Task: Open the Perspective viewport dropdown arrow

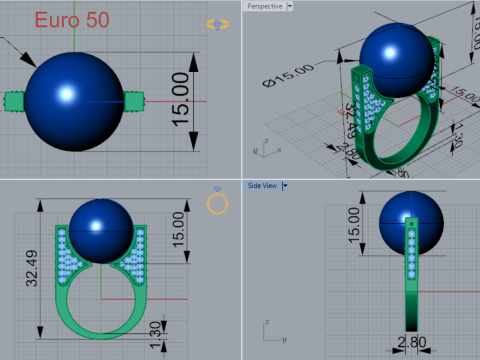Action: pos(289,6)
